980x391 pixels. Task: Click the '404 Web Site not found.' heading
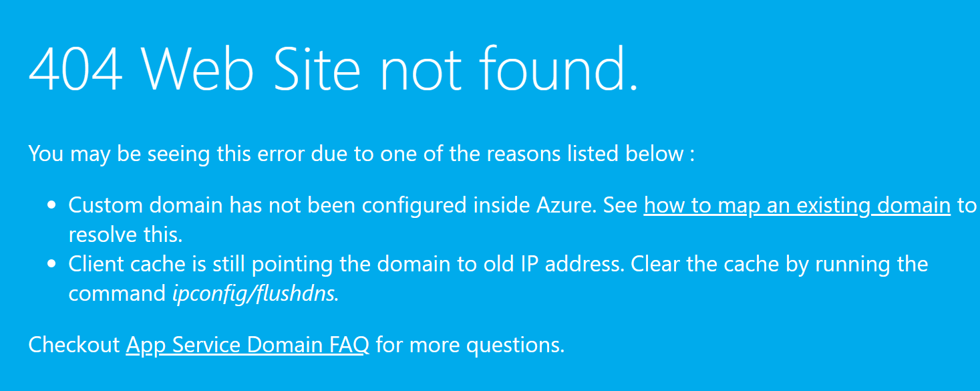(333, 69)
